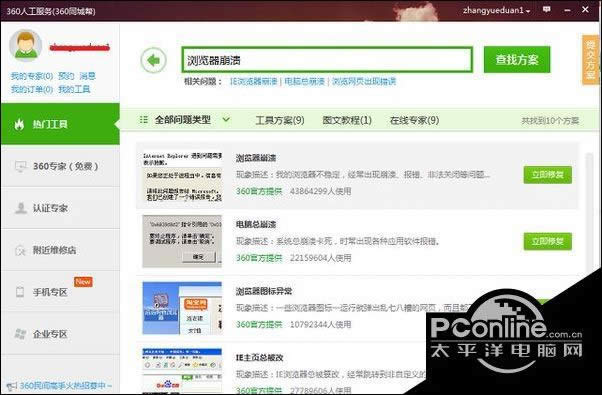Click the megaphone icon at bottom left
Screen dimensions: 602x395
point(12,386)
